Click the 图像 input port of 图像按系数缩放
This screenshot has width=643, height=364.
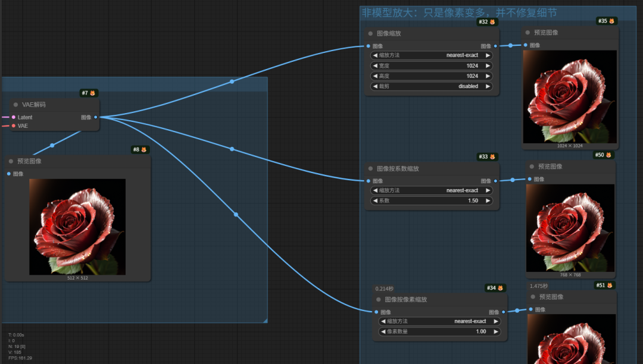tap(369, 181)
